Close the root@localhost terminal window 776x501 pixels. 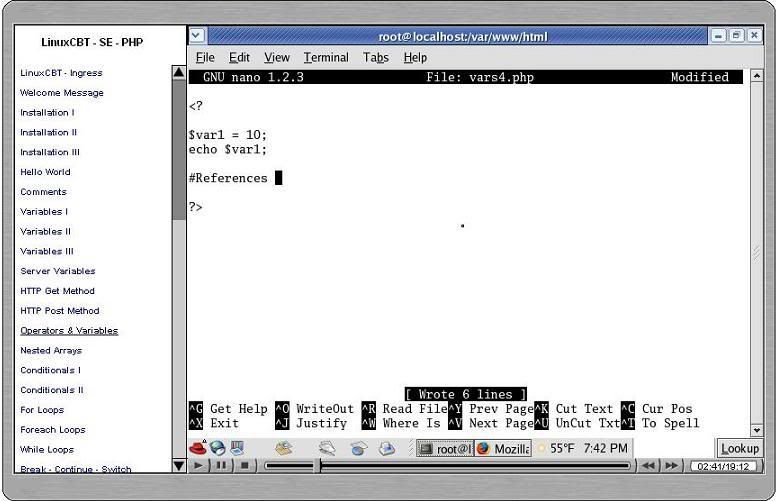click(754, 36)
